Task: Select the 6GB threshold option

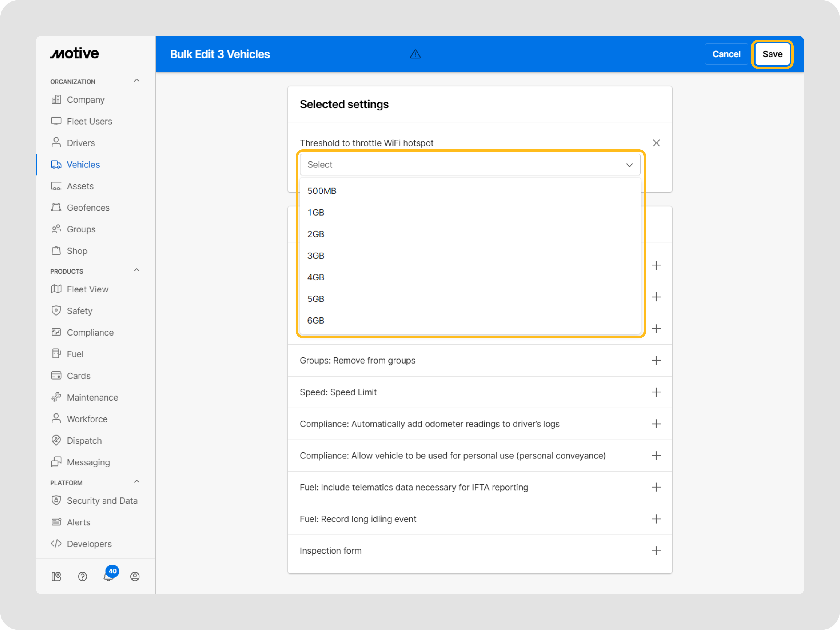Action: click(316, 321)
